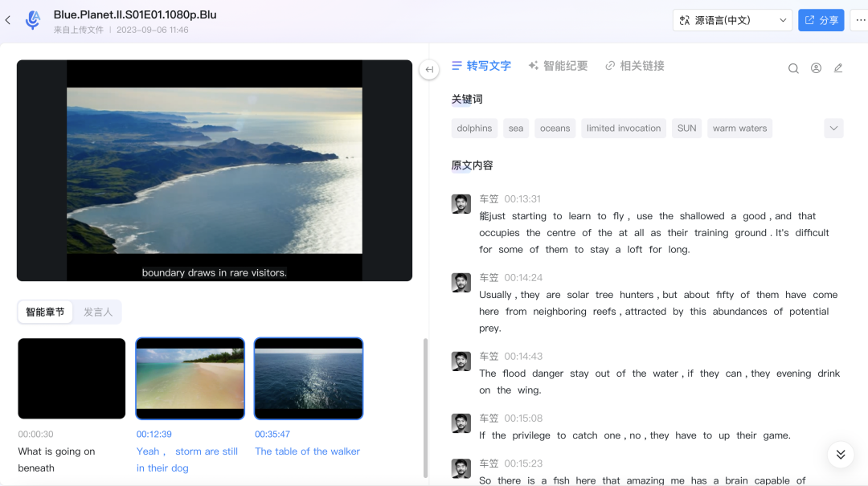The height and width of the screenshot is (486, 868).
Task: Click the dolphins keyword tag
Action: pyautogui.click(x=474, y=129)
